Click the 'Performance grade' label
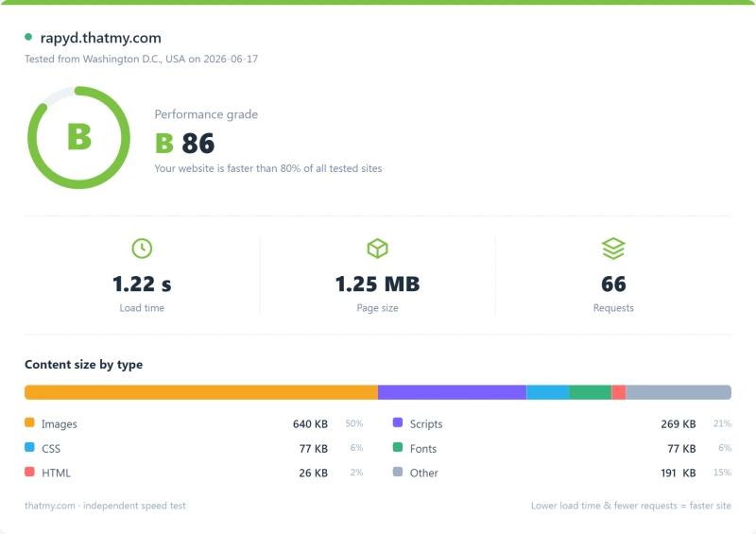 tap(206, 114)
